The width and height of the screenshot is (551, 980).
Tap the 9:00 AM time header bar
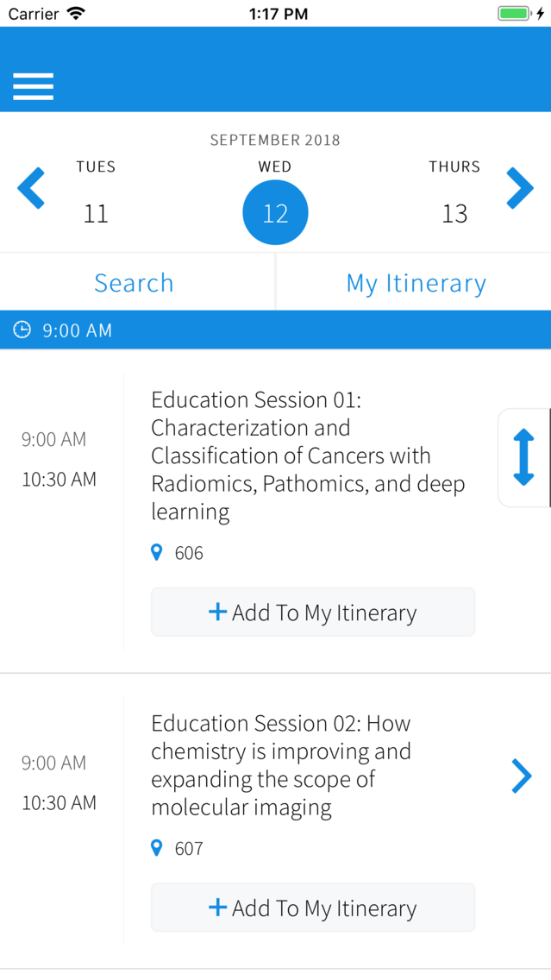click(276, 330)
